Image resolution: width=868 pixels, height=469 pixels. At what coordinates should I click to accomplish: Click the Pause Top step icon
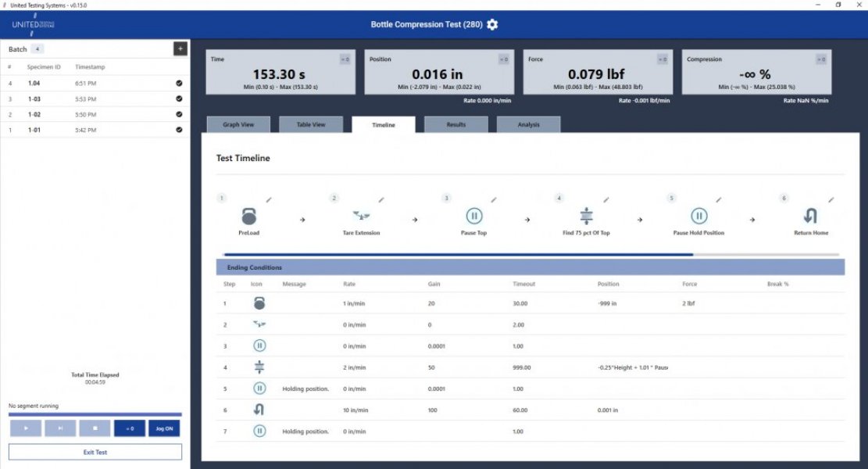(x=474, y=216)
